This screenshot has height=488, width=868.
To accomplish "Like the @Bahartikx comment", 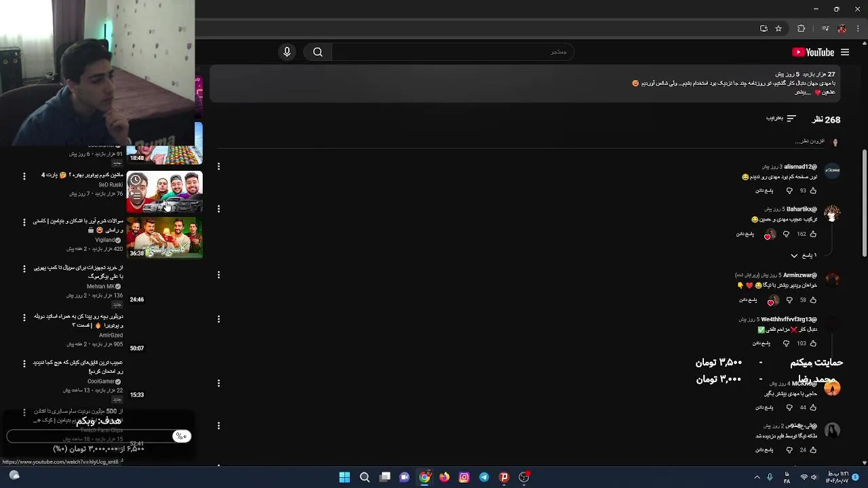I will [813, 234].
